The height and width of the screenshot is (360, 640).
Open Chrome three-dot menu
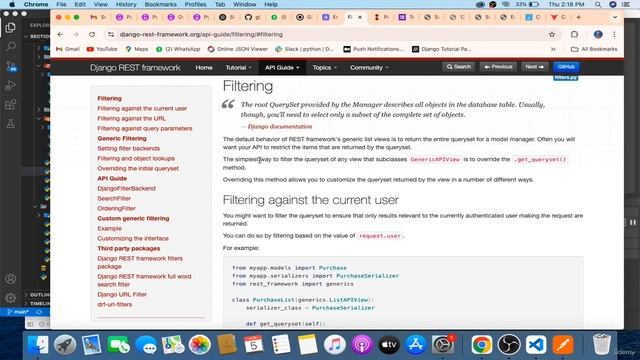[x=614, y=34]
